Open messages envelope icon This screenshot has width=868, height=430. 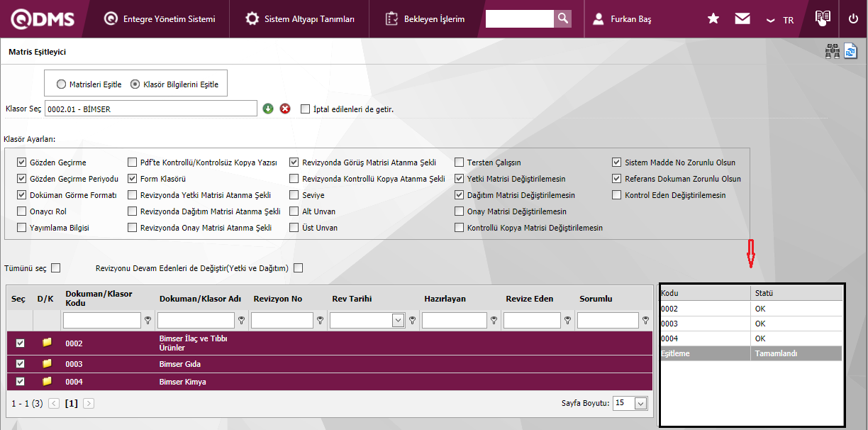click(742, 19)
